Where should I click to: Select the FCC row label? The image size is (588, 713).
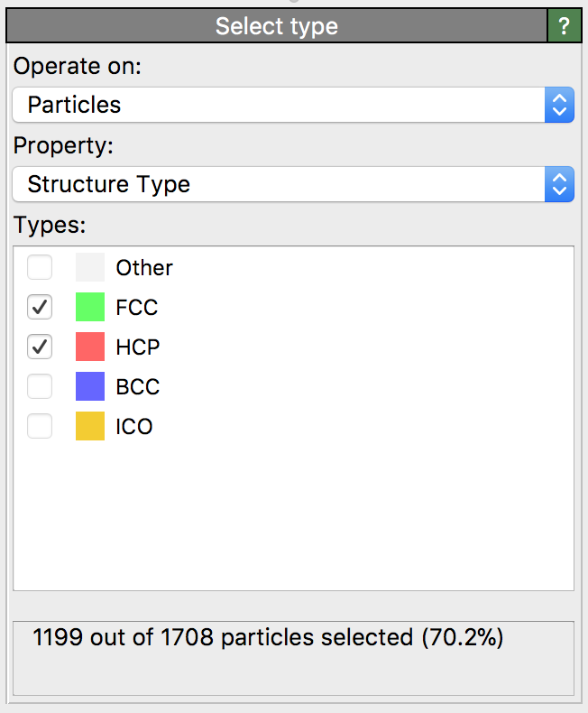pos(137,308)
